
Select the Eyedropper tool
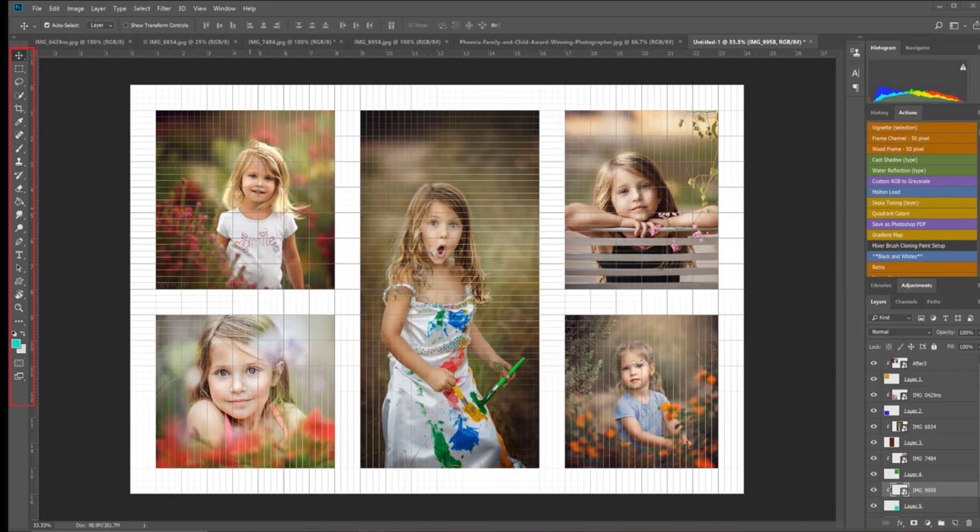(19, 122)
